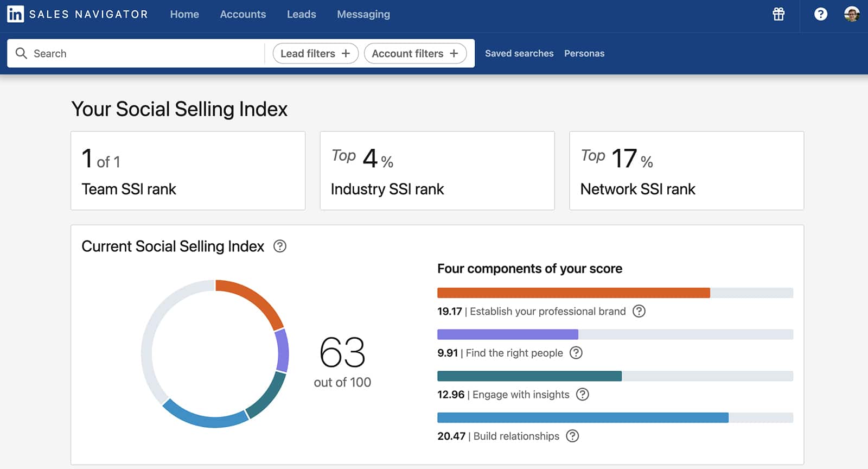Expand the Lead filters options

315,53
